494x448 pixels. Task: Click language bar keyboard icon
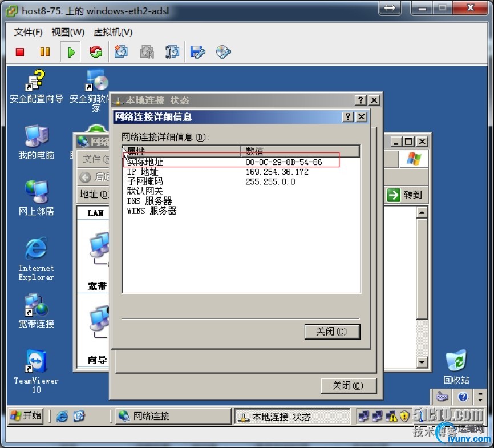tap(442, 397)
